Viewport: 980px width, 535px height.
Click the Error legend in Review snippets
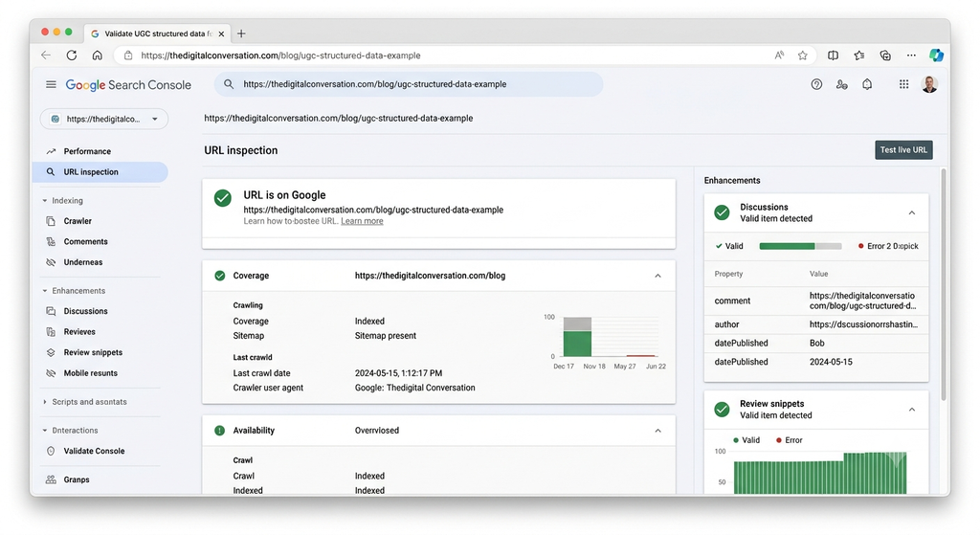(789, 440)
